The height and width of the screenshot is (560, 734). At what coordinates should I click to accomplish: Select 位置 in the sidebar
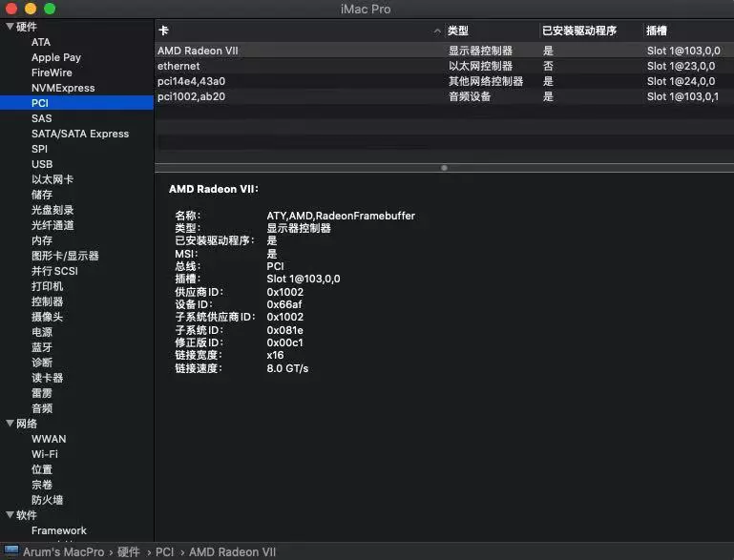[42, 469]
